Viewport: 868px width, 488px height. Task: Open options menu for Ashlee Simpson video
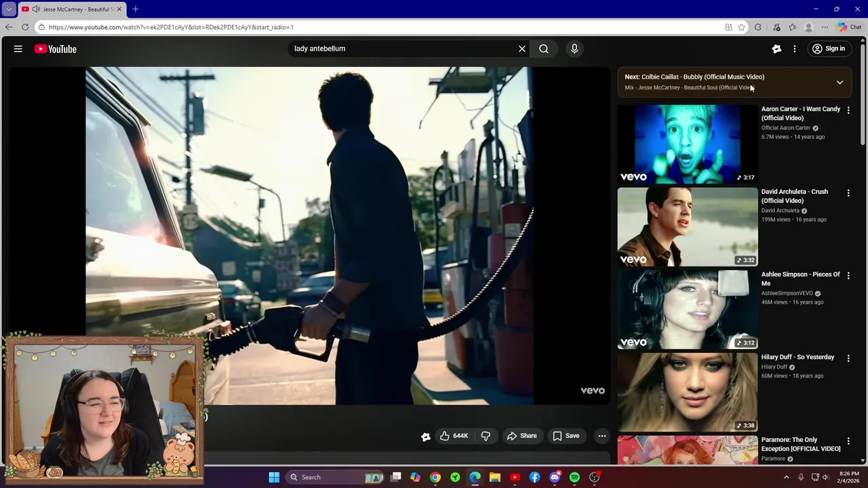coord(848,275)
